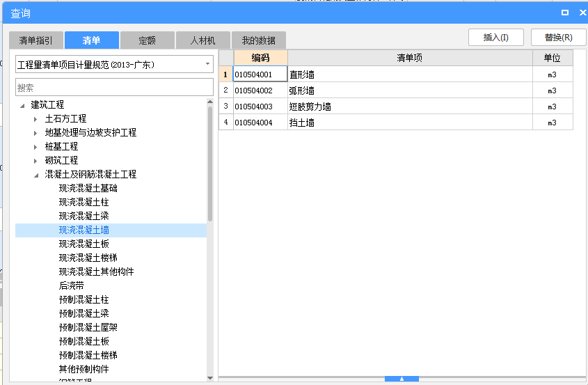Select code cell 010504001
Screen dimensions: 588x385
pyautogui.click(x=260, y=74)
